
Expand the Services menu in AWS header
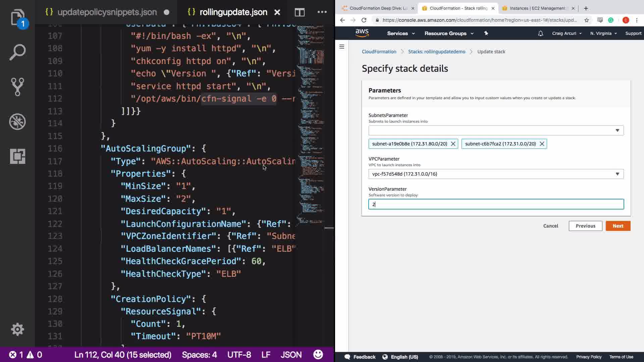(x=401, y=34)
